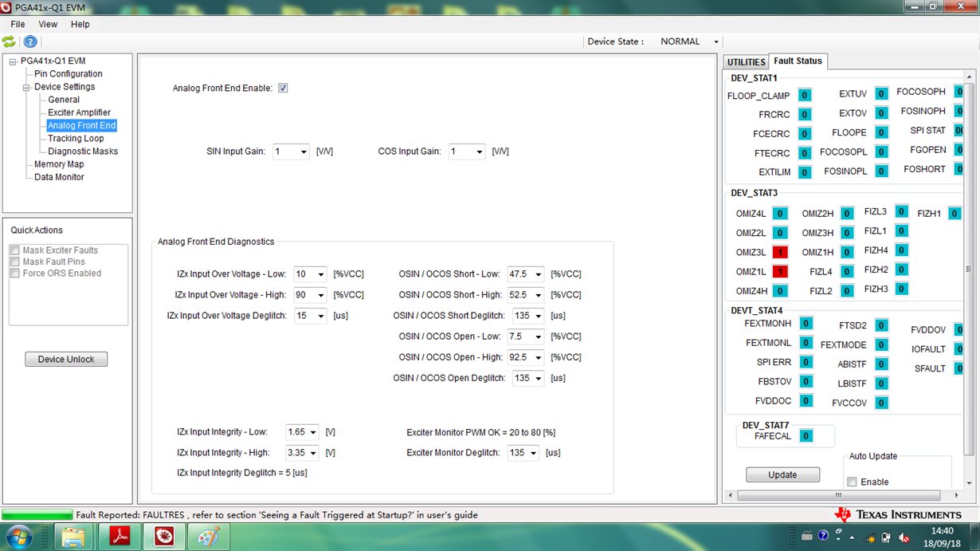
Task: Click the green refresh icon in toolbar
Action: click(x=9, y=41)
